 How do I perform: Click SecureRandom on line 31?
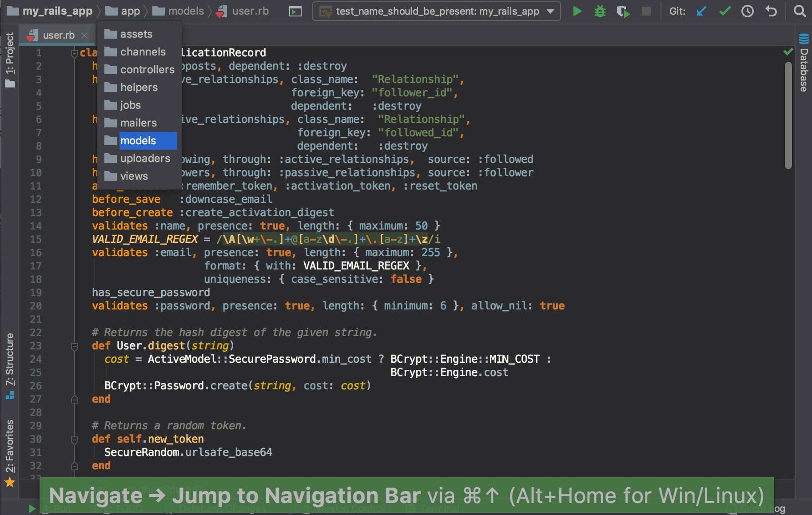tap(142, 452)
